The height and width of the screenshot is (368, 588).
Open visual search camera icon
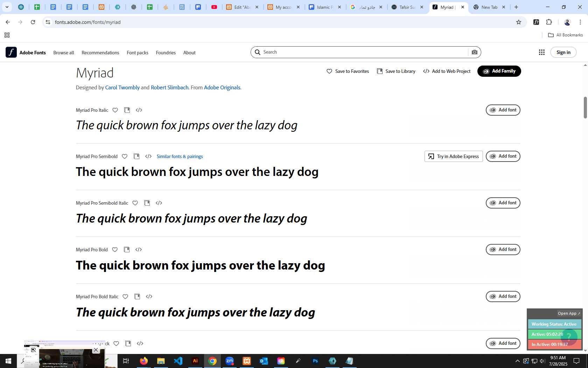pyautogui.click(x=475, y=52)
